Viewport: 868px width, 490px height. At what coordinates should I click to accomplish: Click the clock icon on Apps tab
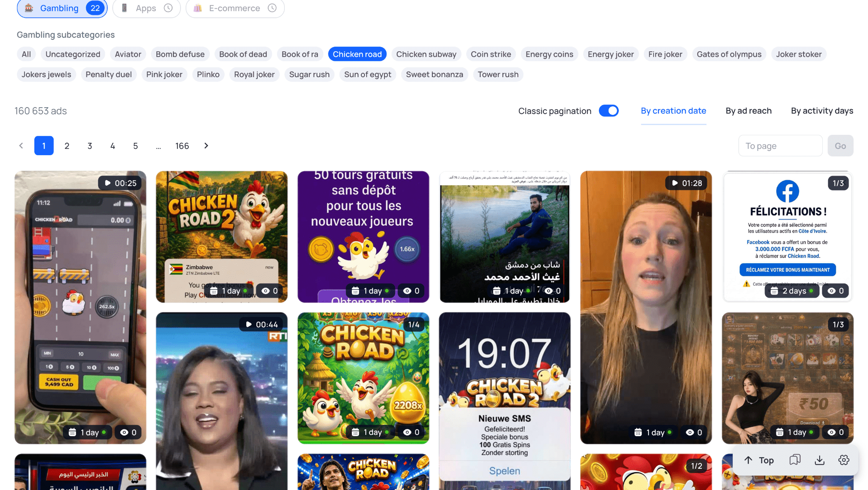pos(168,8)
